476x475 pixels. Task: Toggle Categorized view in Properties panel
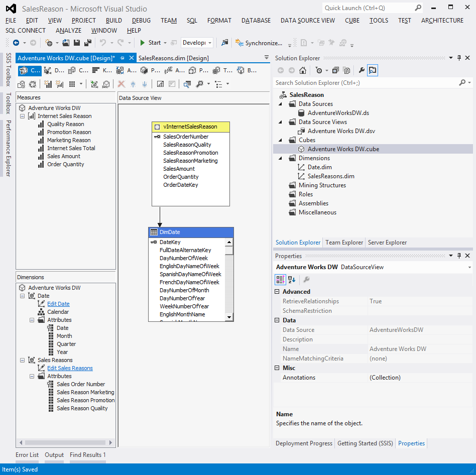280,280
